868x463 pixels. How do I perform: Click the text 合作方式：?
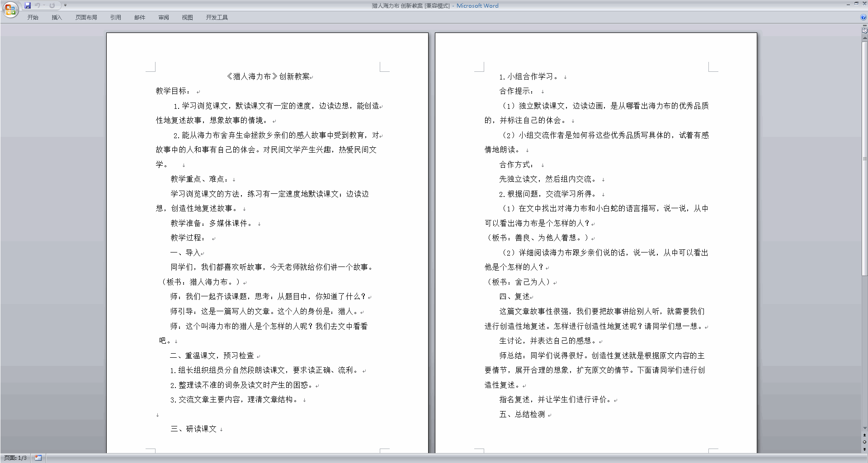[517, 164]
